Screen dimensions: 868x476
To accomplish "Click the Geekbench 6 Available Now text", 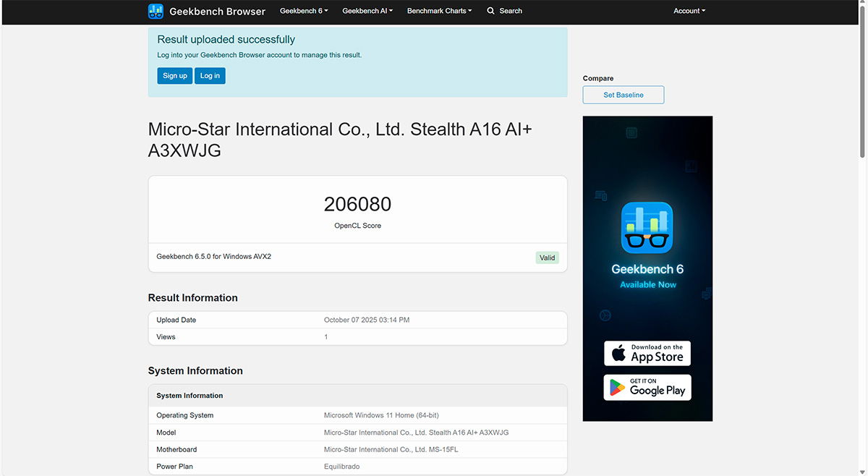I will pyautogui.click(x=647, y=276).
